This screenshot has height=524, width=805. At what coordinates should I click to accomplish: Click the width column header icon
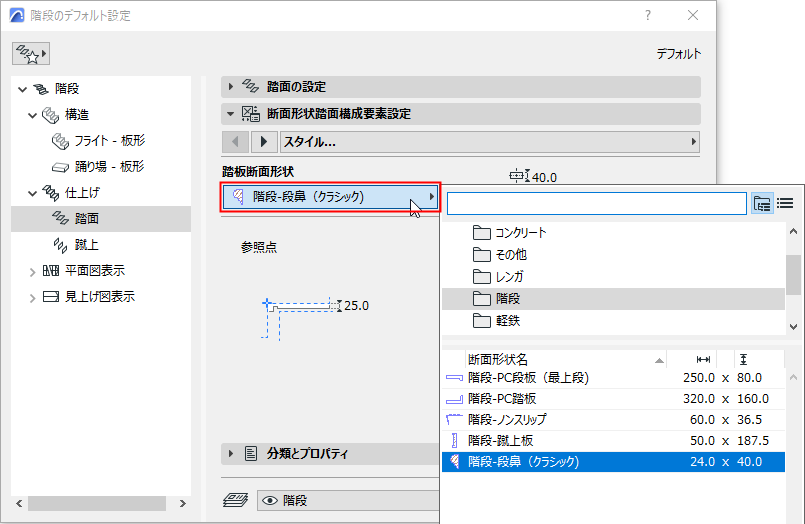point(703,360)
